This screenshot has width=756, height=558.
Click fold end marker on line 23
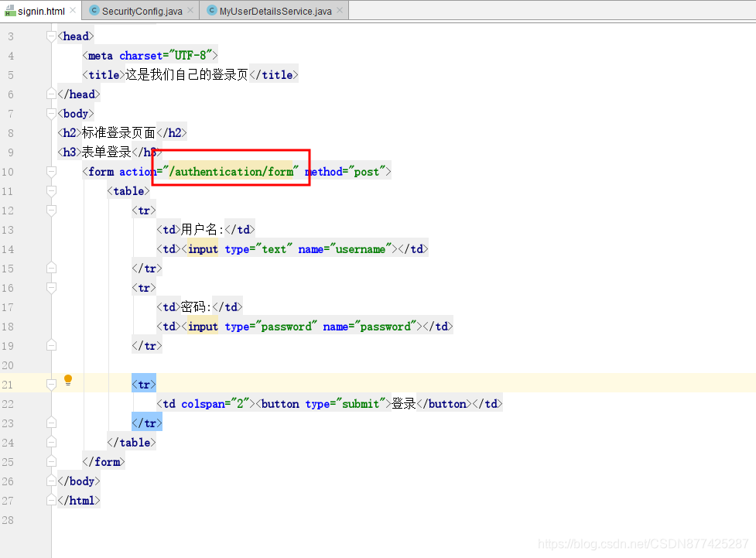point(51,423)
